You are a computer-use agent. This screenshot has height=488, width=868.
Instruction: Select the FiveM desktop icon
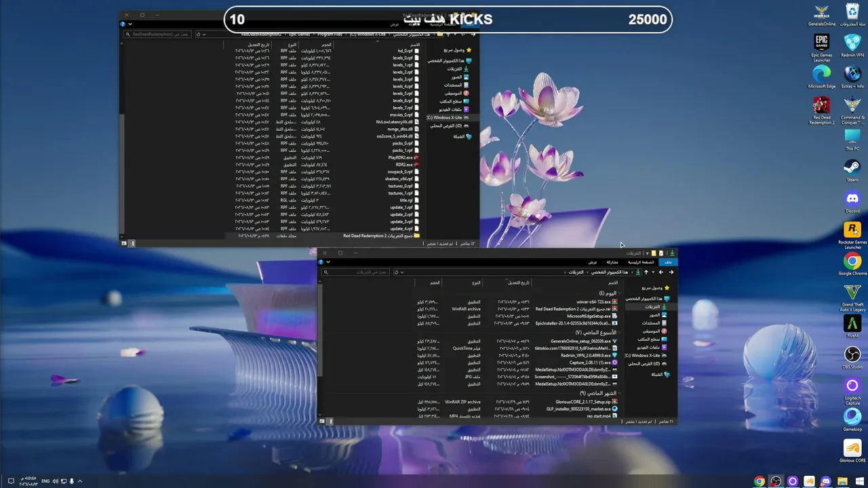tap(852, 327)
